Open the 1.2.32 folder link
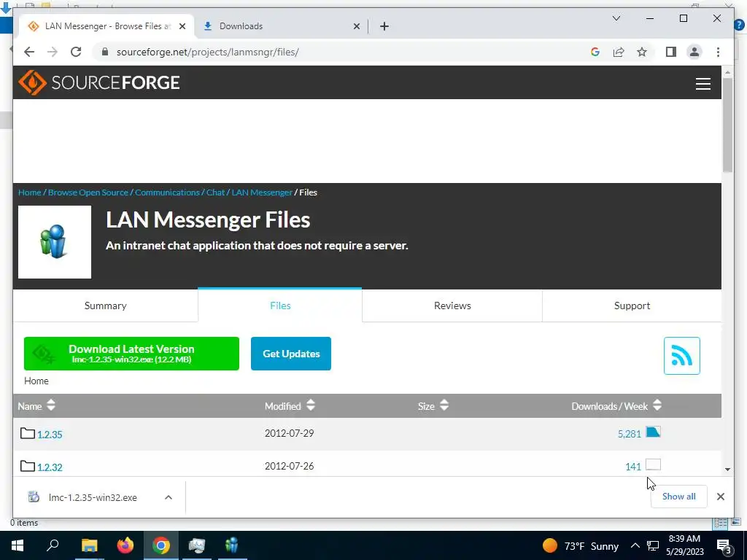The width and height of the screenshot is (747, 560). click(x=50, y=467)
